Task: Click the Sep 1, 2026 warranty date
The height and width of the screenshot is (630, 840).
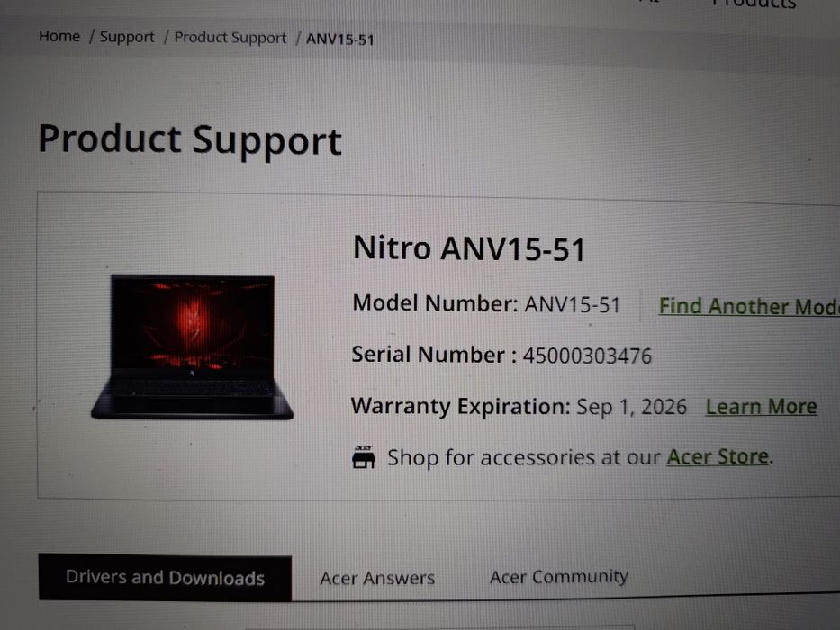Action: [x=632, y=407]
